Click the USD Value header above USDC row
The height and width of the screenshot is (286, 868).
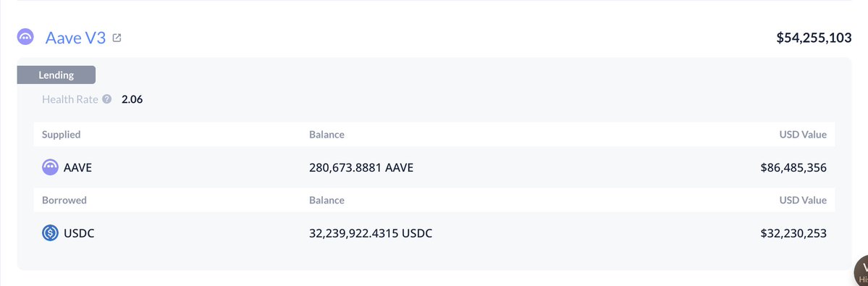(803, 201)
